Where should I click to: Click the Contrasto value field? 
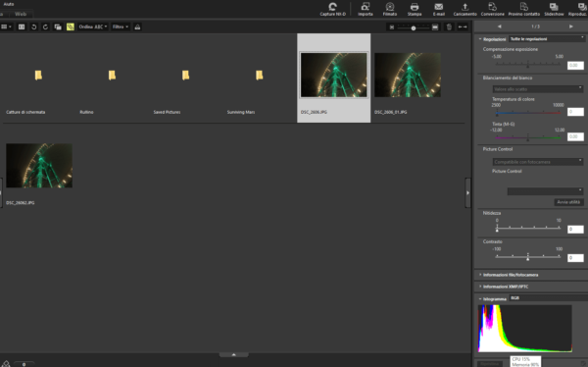(575, 258)
